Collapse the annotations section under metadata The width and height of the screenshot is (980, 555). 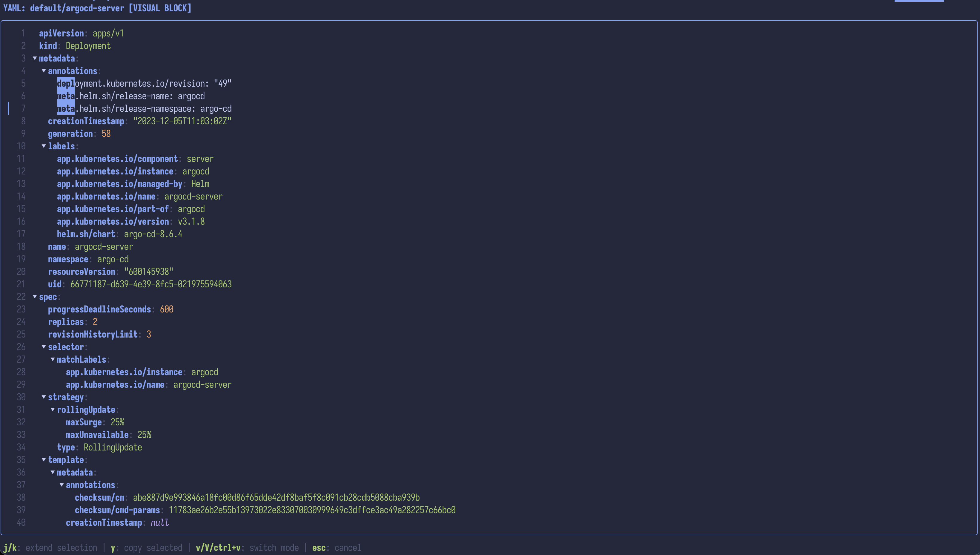[x=43, y=71]
